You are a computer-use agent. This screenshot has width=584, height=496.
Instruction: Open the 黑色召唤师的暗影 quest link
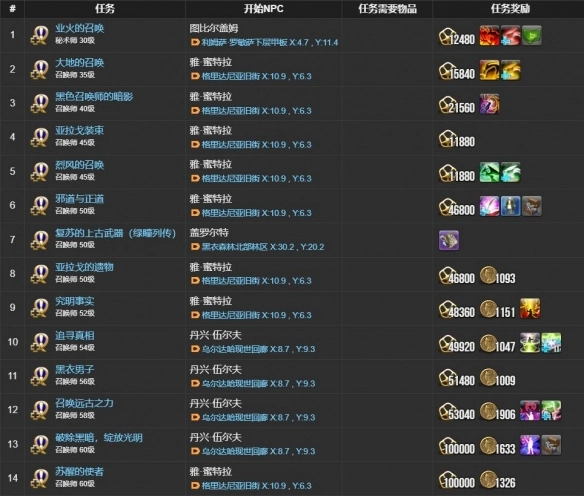pyautogui.click(x=94, y=96)
